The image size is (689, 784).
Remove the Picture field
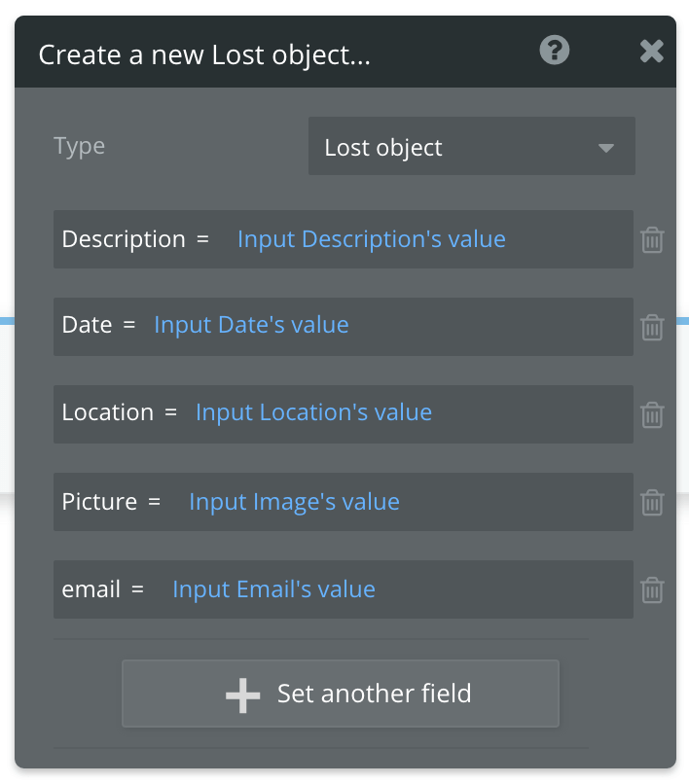coord(652,502)
